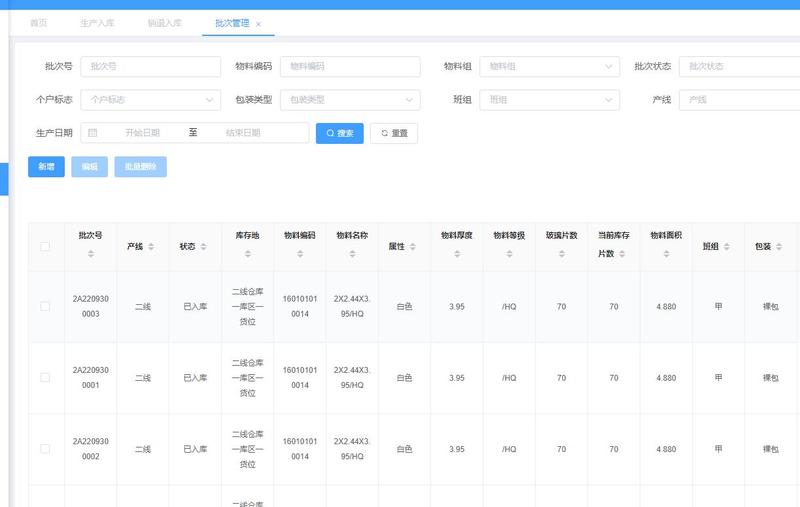Sort table by 物料面积 column
Screen dimensions: 800x507
coord(666,254)
